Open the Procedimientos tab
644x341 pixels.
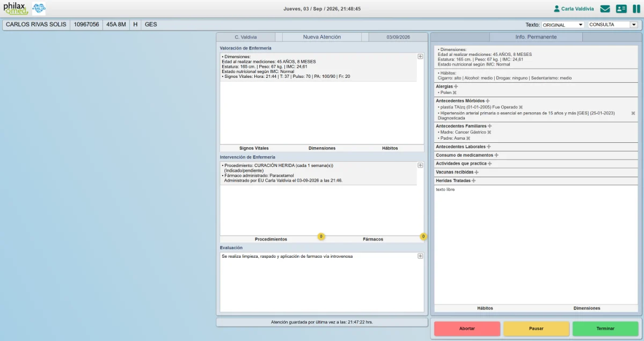click(271, 240)
